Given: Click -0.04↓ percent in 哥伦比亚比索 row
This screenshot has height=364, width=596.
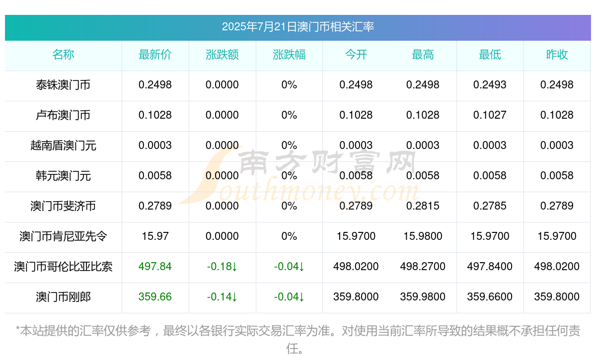Looking at the screenshot, I should tap(289, 267).
